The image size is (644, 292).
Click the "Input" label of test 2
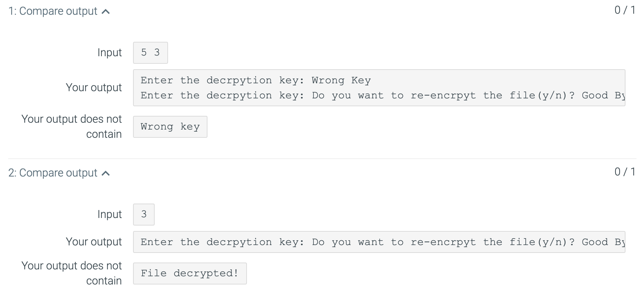[110, 214]
